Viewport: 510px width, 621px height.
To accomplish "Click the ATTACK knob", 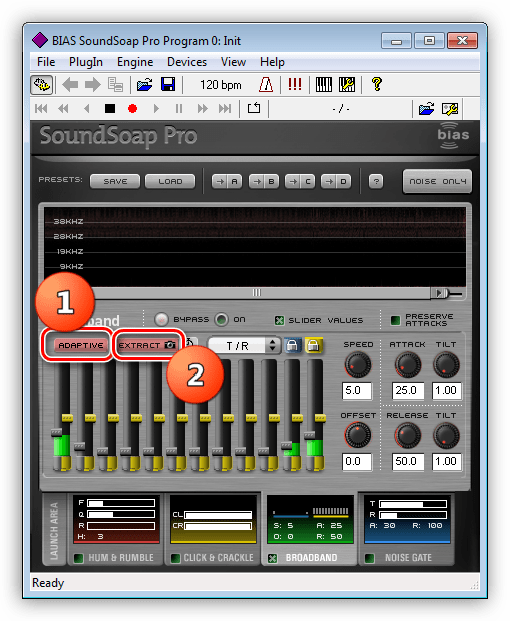I will [x=407, y=365].
